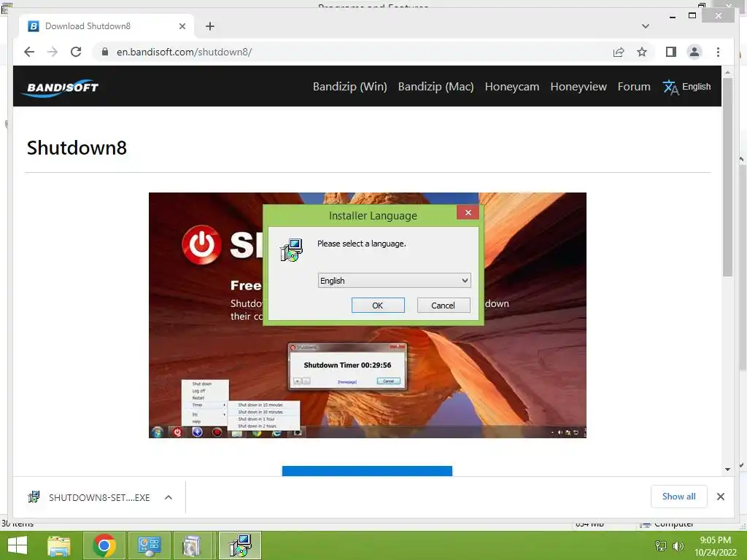Click scroll down arrow of page
Image resolution: width=747 pixels, height=560 pixels.
pyautogui.click(x=727, y=470)
